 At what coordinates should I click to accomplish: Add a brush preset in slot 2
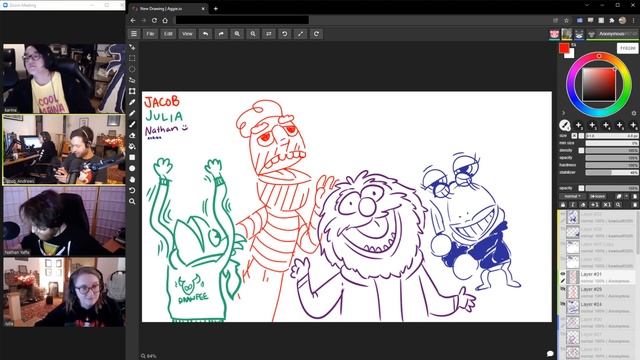579,125
